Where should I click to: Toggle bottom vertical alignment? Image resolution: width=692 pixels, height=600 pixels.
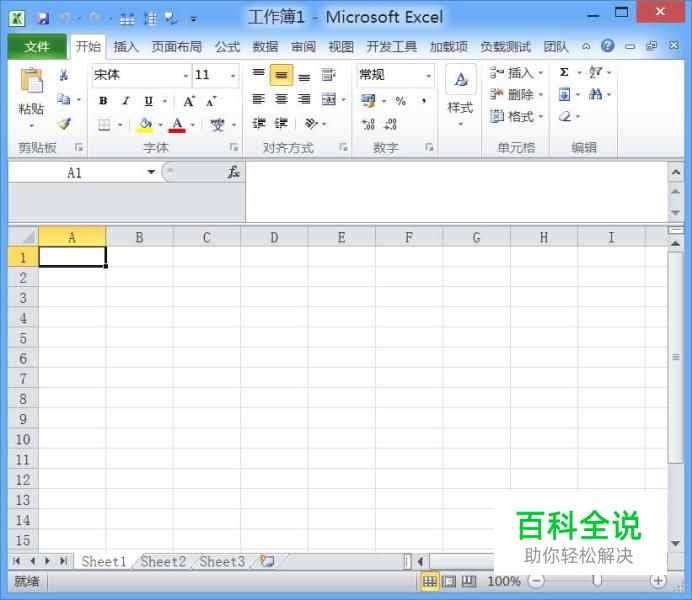[x=304, y=77]
